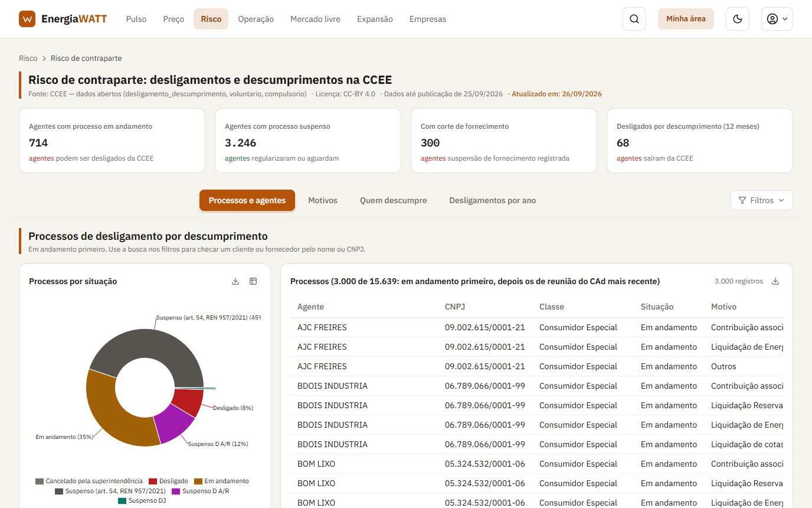The height and width of the screenshot is (508, 812).
Task: Download the processos table records
Action: click(776, 281)
